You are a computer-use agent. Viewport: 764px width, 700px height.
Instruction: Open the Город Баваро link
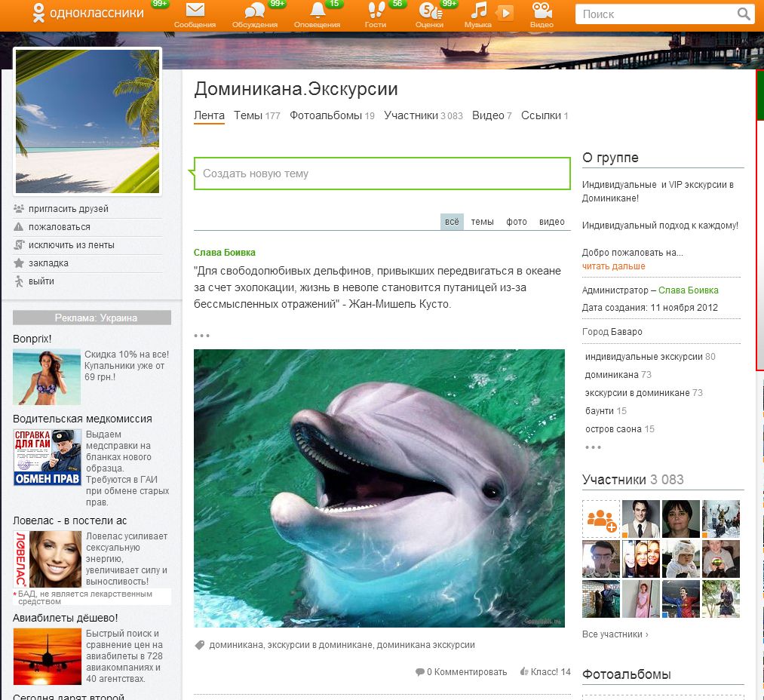click(612, 331)
